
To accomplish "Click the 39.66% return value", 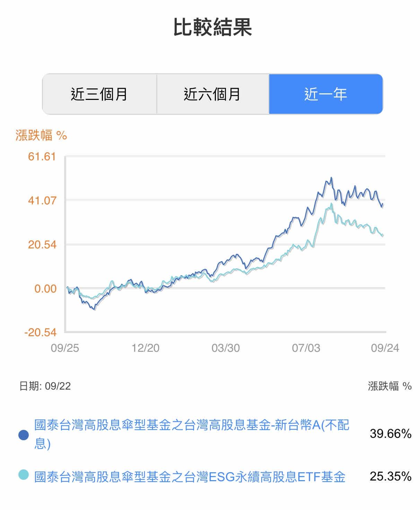I will tap(391, 434).
